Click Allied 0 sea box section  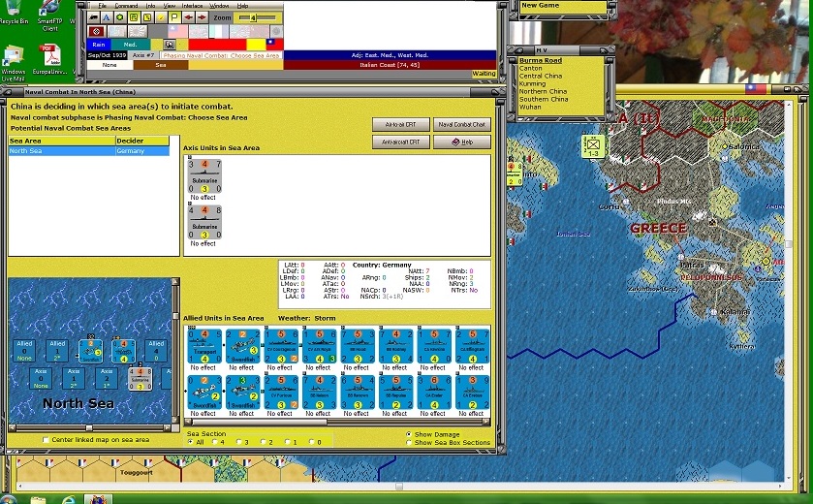coord(24,351)
